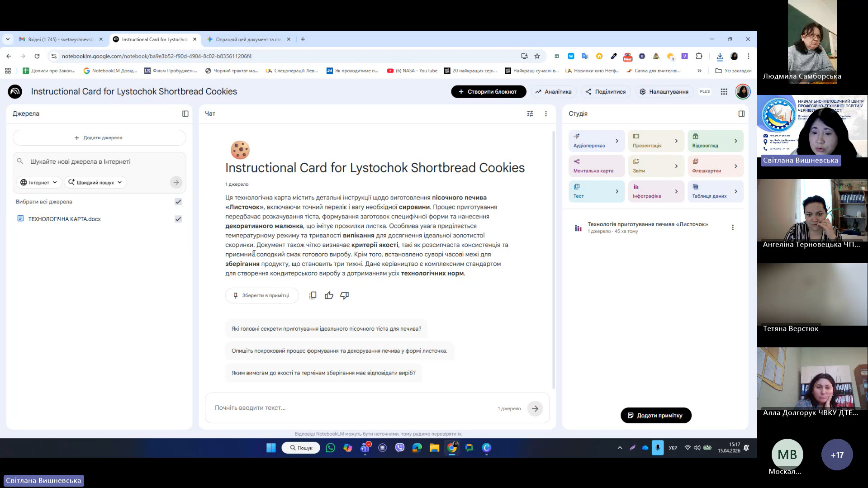Open more options for the Листочок infographic
Image resolution: width=868 pixels, height=488 pixels.
click(733, 227)
